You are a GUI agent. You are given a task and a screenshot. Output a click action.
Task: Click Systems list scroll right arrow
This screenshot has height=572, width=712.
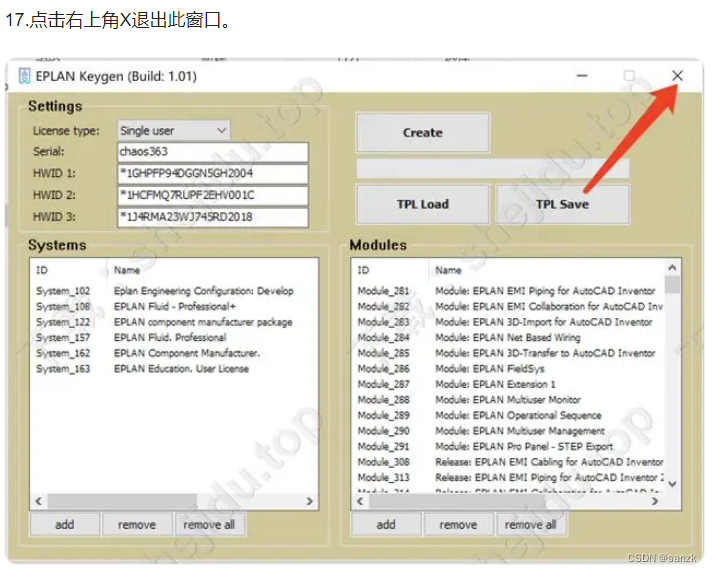(310, 501)
